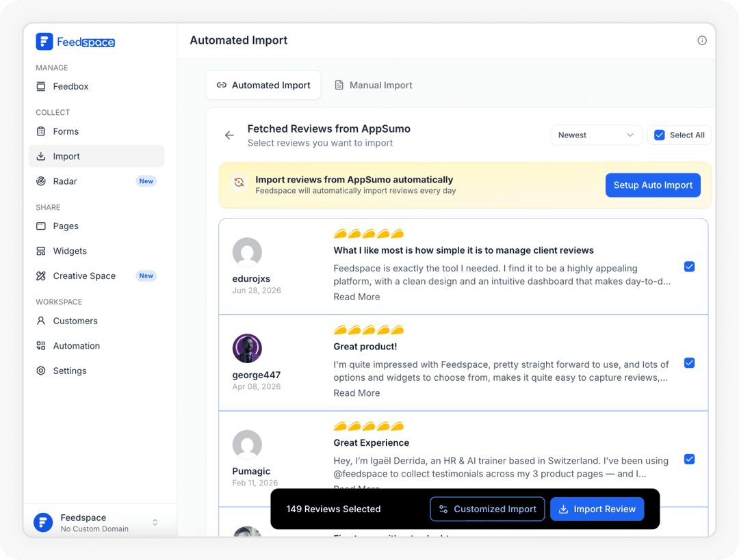The height and width of the screenshot is (560, 739).
Task: Click the New badge next to Creative Space
Action: (x=146, y=276)
